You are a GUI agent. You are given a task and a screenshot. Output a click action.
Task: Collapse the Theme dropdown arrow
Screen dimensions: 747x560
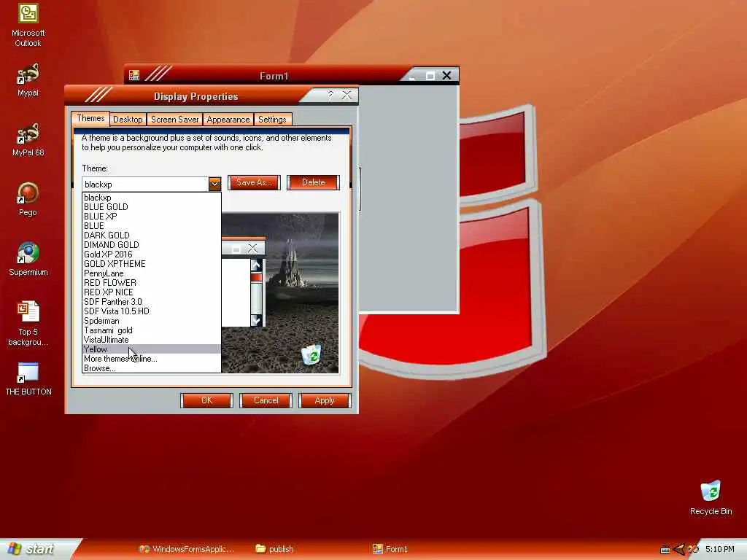[214, 184]
